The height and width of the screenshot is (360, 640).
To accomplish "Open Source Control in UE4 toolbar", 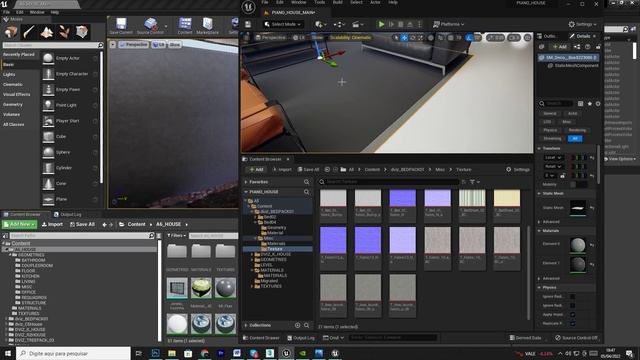I will pyautogui.click(x=150, y=26).
